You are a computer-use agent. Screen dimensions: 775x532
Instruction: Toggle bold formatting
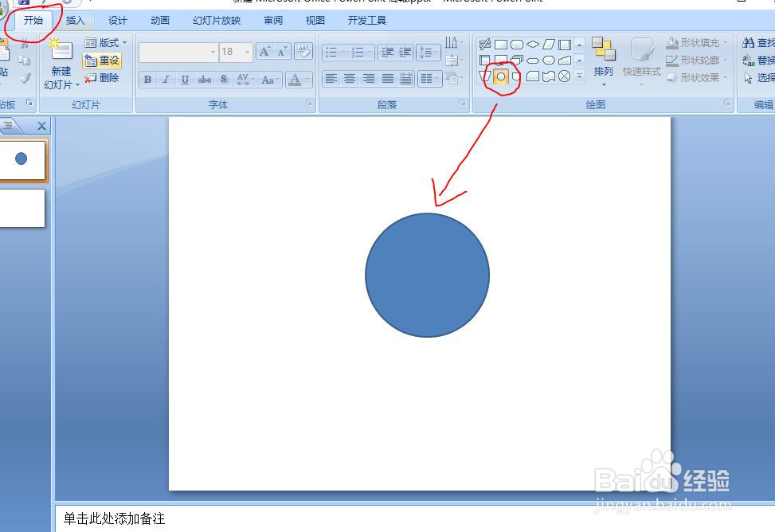point(147,79)
